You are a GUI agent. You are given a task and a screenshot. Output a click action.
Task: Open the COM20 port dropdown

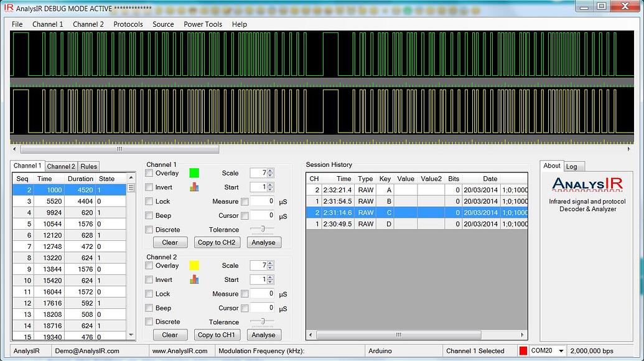coord(561,351)
